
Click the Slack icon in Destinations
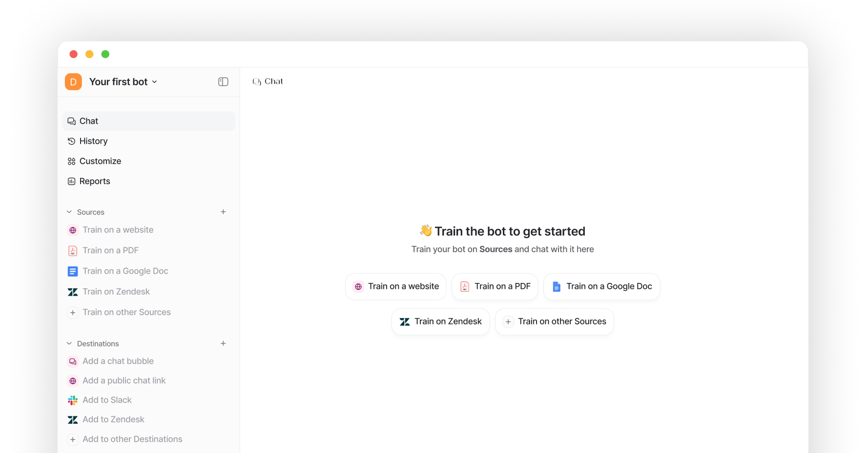[73, 400]
